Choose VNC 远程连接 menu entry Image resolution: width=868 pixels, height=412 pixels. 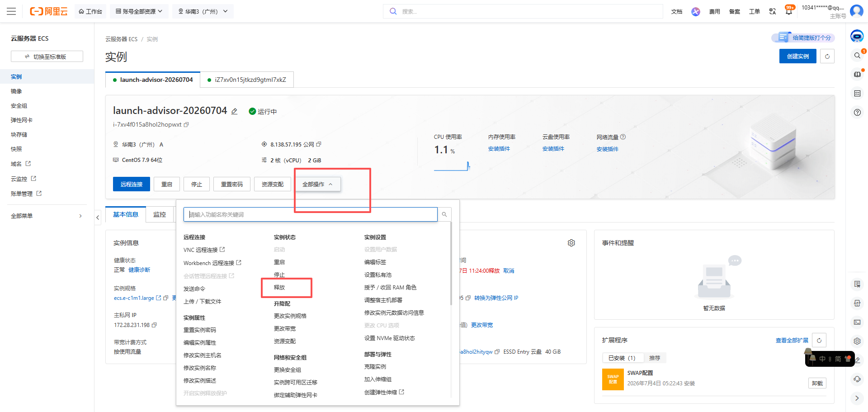[x=204, y=250]
